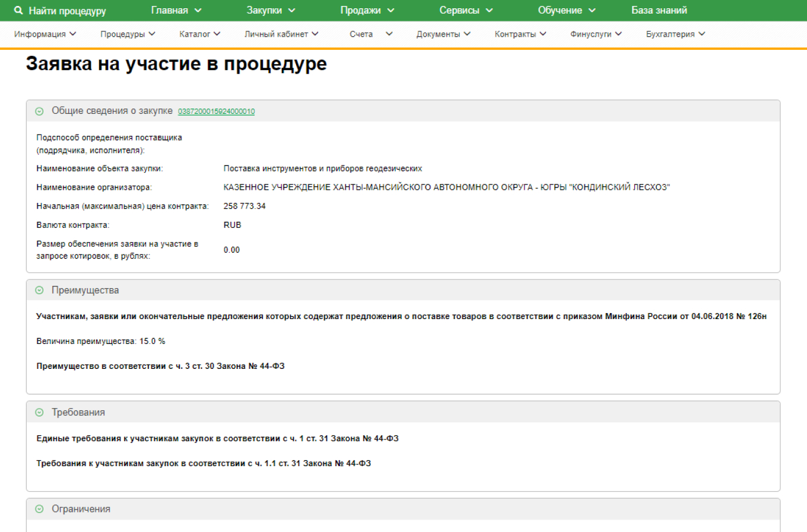Select Главная in the main menu
The image size is (807, 532).
[176, 10]
